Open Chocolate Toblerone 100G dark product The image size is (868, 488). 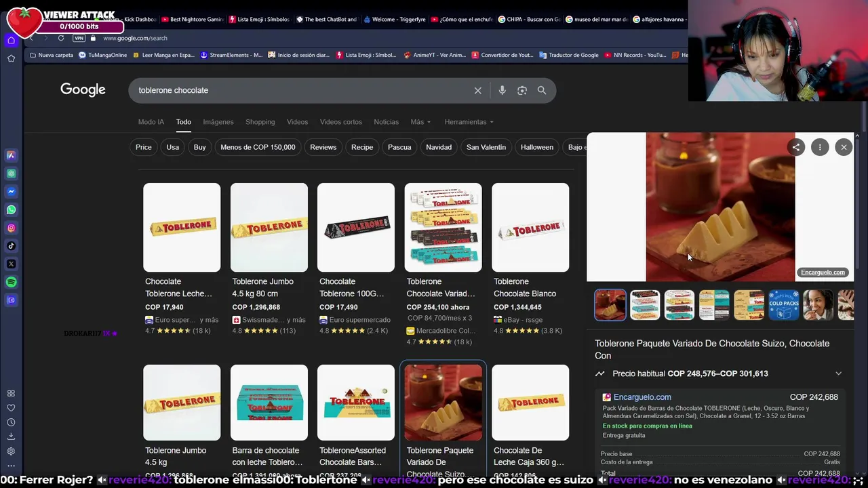click(356, 260)
